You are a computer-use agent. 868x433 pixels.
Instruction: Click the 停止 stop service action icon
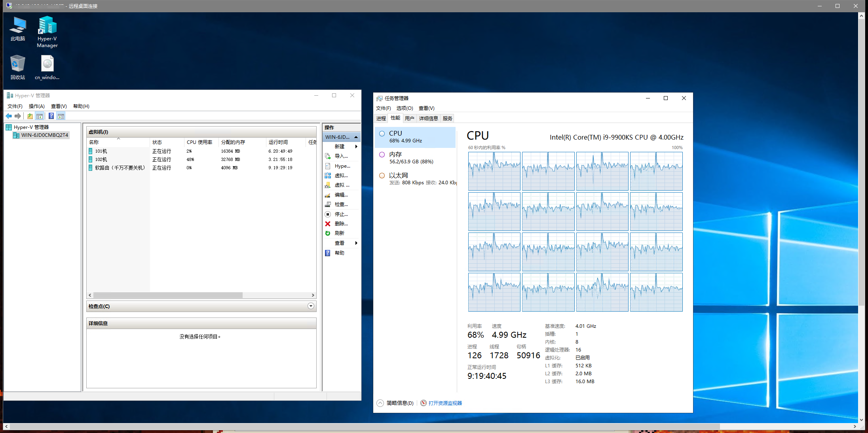(x=328, y=214)
